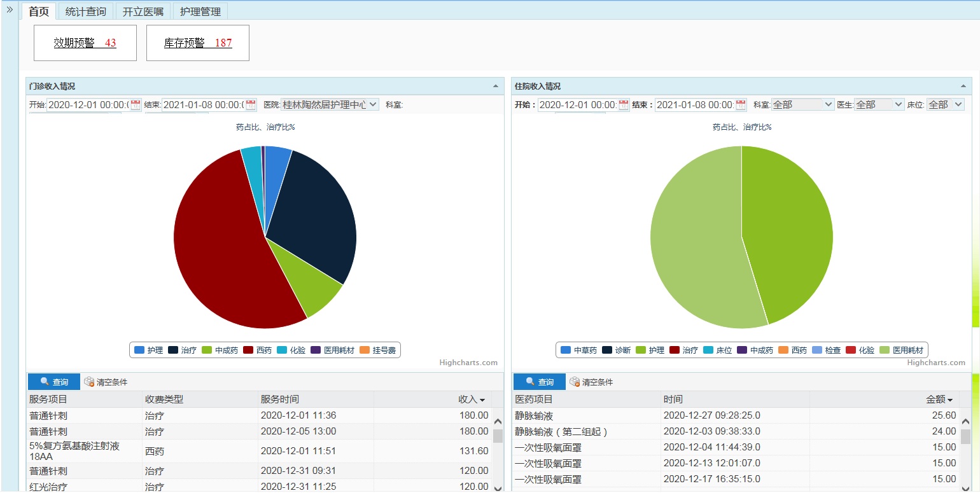The image size is (980, 493).
Task: Click inpatient 时间 column header
Action: [x=736, y=399]
